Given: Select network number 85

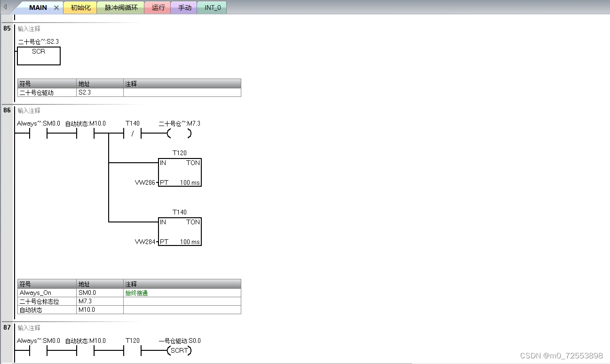Looking at the screenshot, I should (x=7, y=29).
